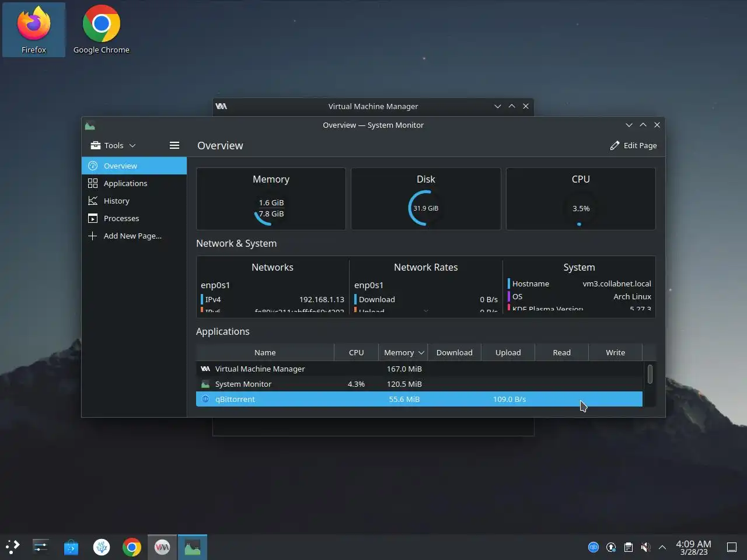
Task: Click the muted volume tray icon
Action: [x=645, y=547]
